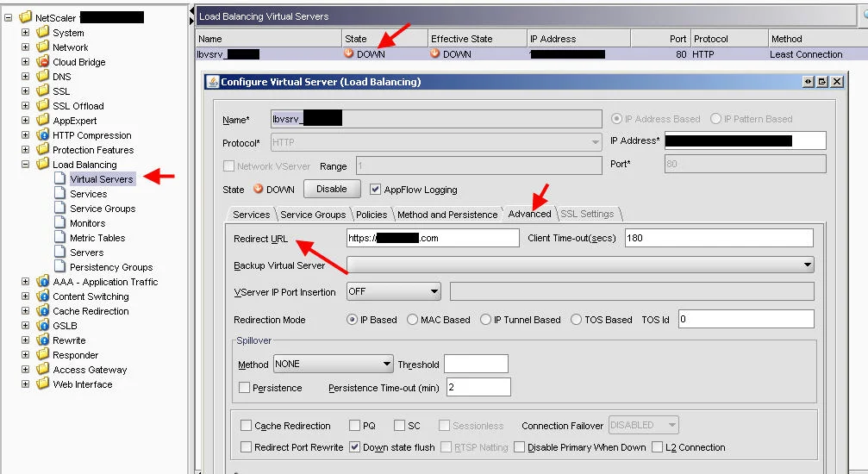Switch to the Policies tab
The height and width of the screenshot is (474, 868).
click(x=372, y=215)
